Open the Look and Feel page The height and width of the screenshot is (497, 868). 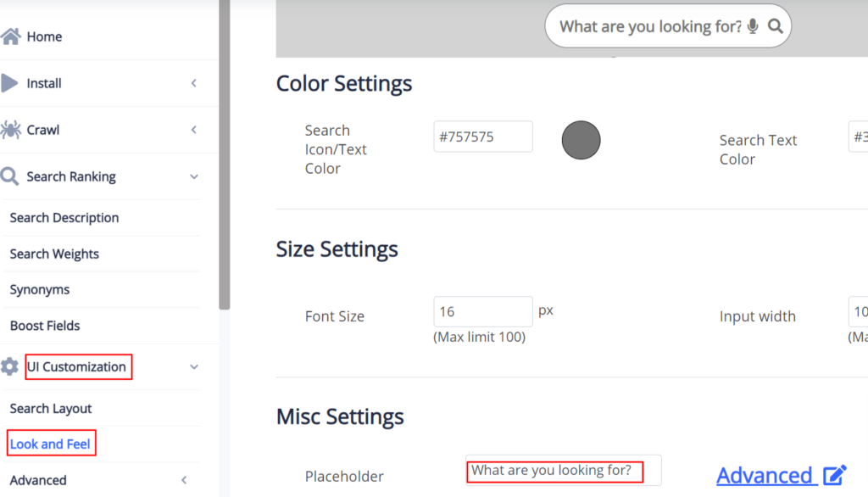51,444
